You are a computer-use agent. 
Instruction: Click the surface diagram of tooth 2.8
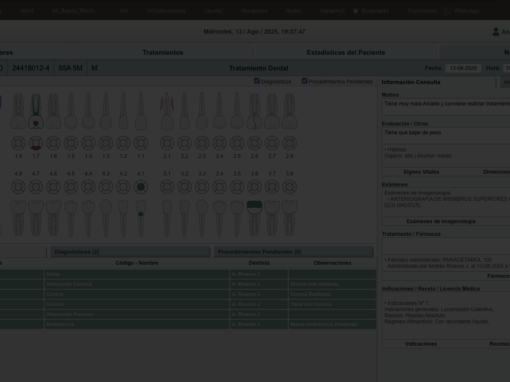click(x=289, y=143)
